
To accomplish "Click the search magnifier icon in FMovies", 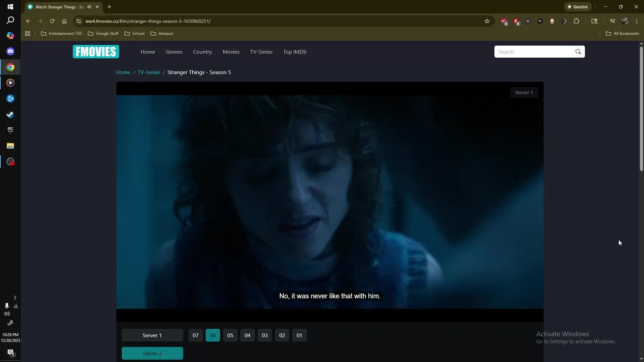I will coord(578,52).
